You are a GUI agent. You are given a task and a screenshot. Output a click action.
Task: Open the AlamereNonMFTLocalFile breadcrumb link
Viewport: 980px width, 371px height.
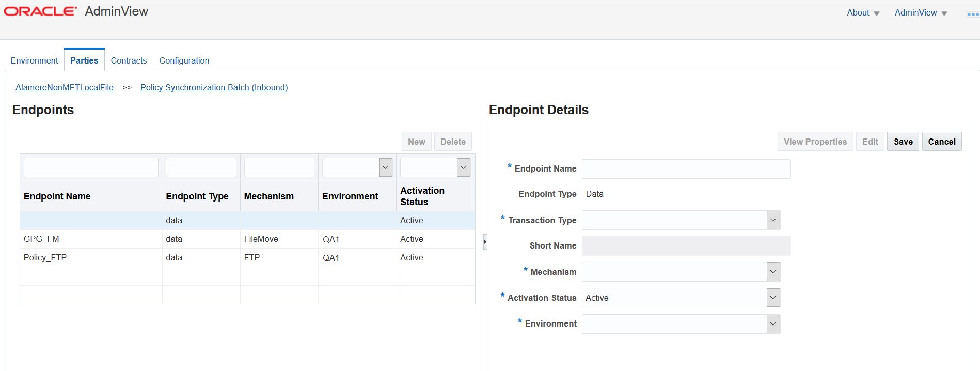[x=65, y=87]
